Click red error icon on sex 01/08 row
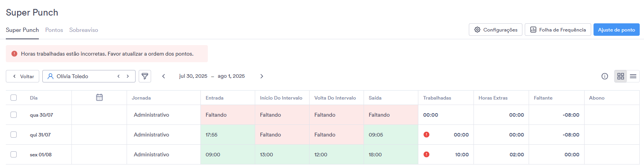Viewport: 644px width, 168px height. [426, 154]
